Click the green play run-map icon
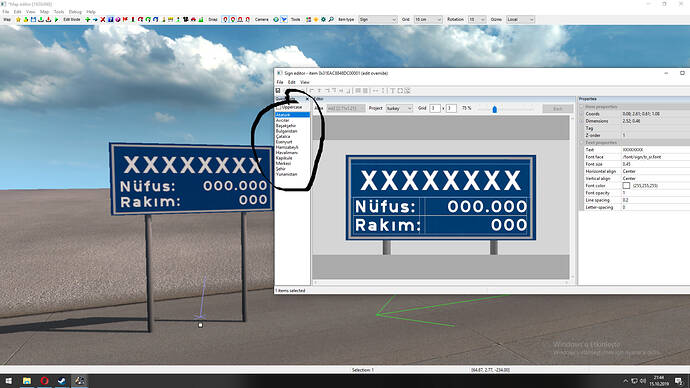The image size is (690, 388). coord(56,19)
